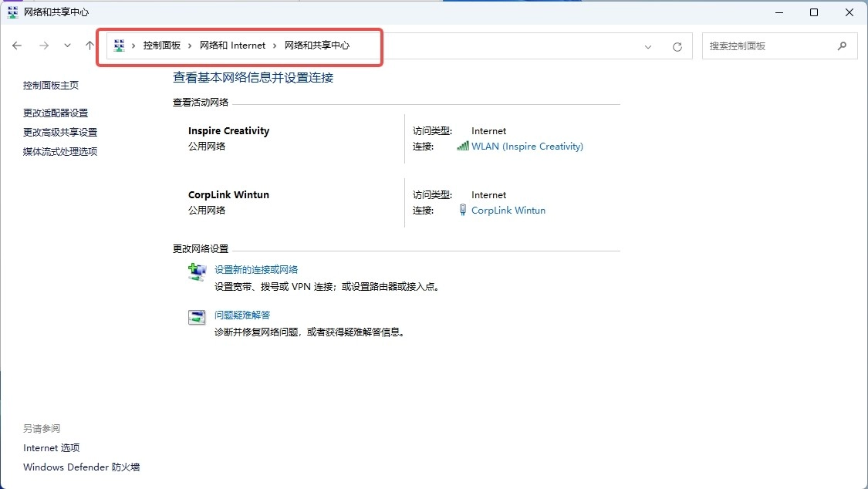This screenshot has width=868, height=489.
Task: Click 设置新的连接或网络 link
Action: coord(256,269)
